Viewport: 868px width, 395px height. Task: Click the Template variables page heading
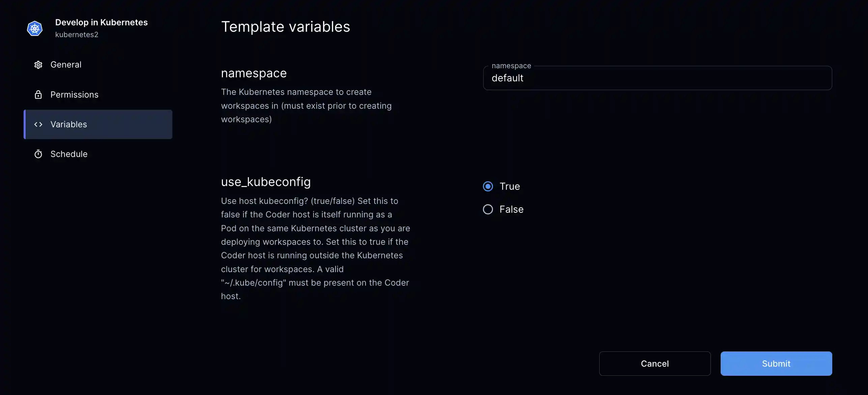(x=286, y=27)
